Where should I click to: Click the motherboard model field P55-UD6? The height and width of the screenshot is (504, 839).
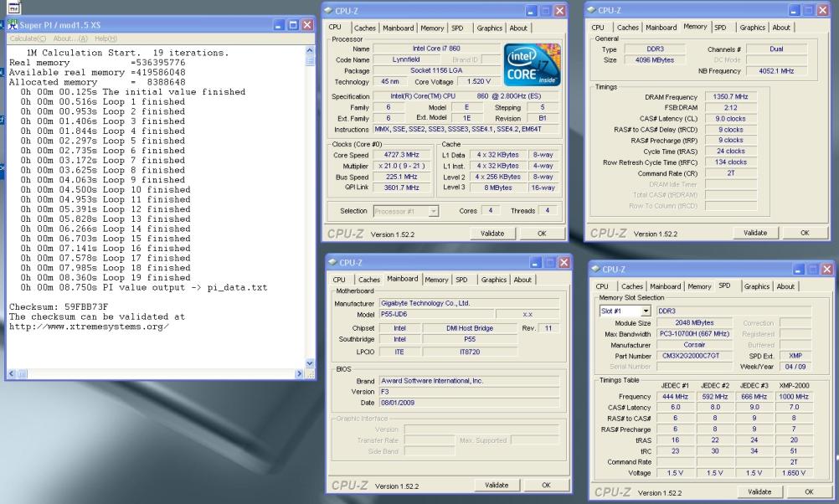click(x=437, y=314)
